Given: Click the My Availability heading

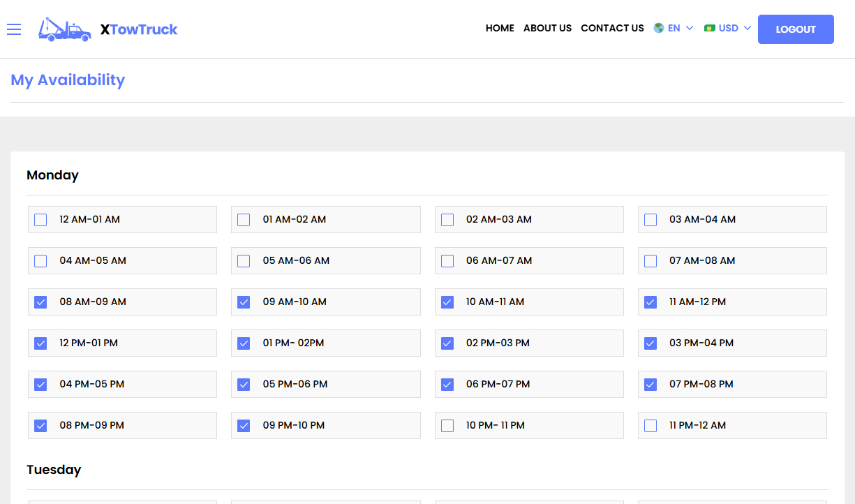Looking at the screenshot, I should [x=68, y=80].
